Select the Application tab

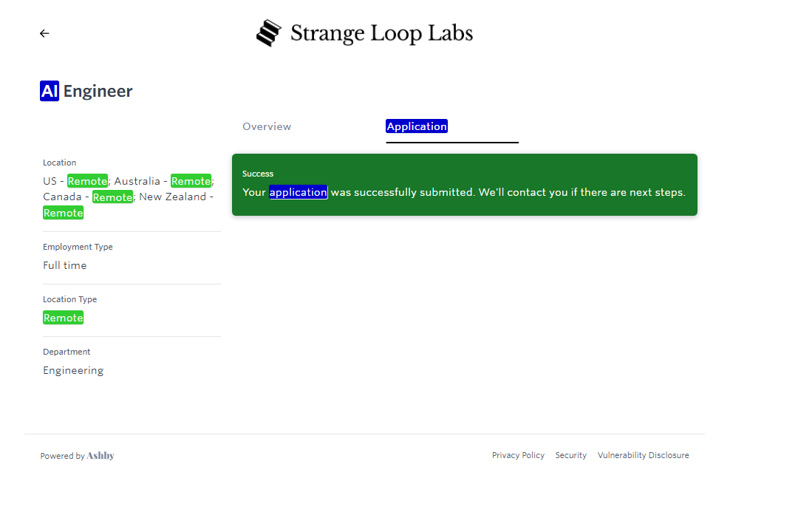pyautogui.click(x=417, y=126)
